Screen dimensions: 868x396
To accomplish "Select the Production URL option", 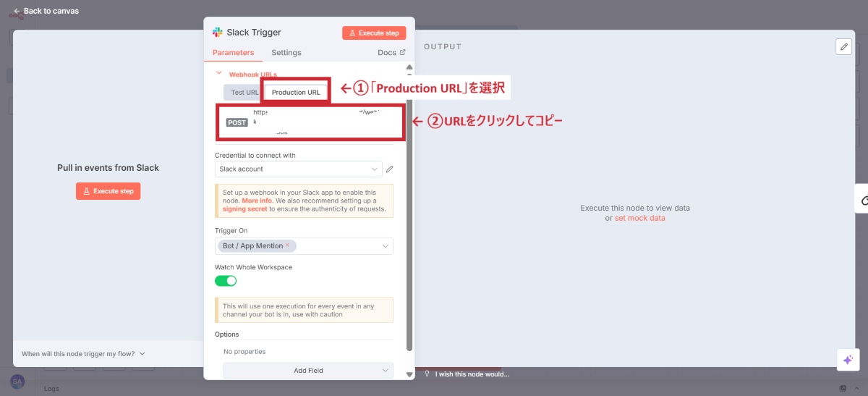I will [296, 93].
